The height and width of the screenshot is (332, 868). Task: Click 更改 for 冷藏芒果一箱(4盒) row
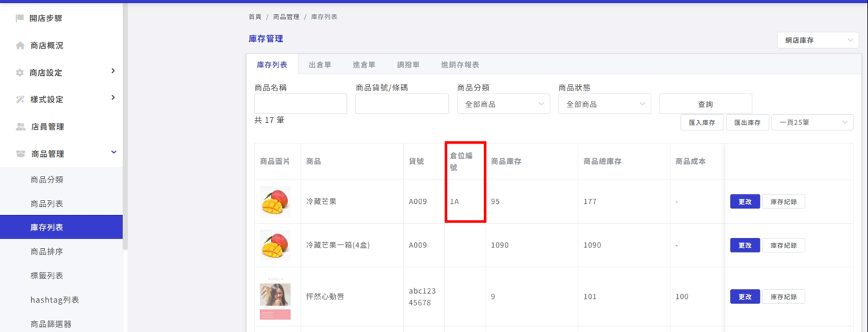tap(744, 245)
